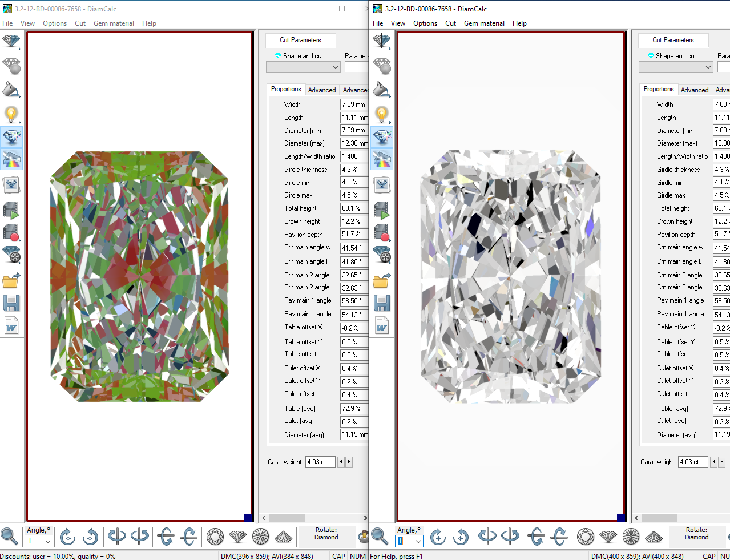Screen dimensions: 730x560
Task: Toggle the prism dispersion mode in right window
Action: coord(382,159)
